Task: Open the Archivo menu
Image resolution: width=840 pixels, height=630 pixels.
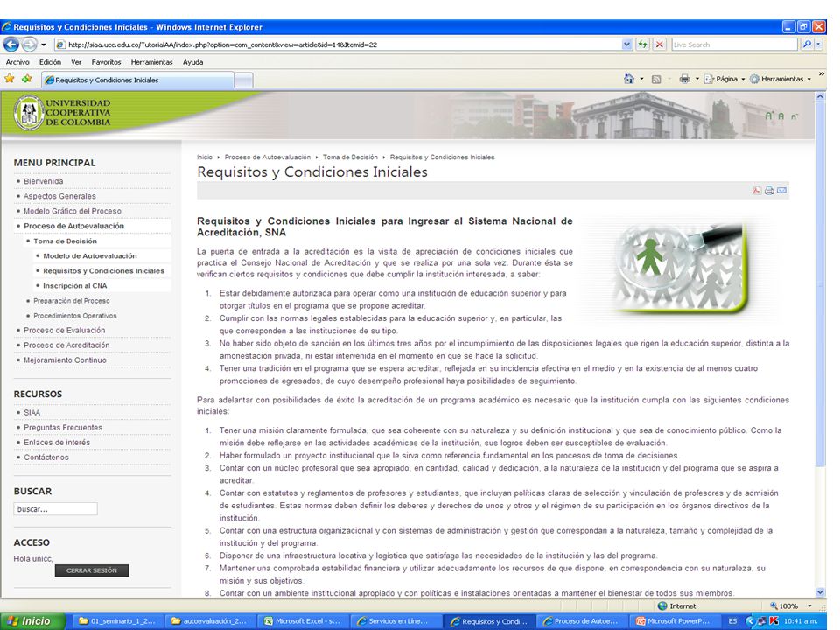Action: pos(17,62)
